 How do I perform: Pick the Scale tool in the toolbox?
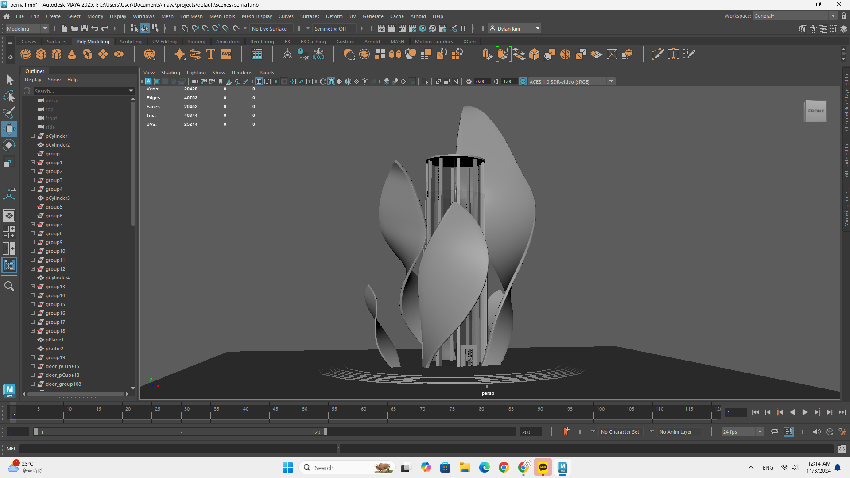pyautogui.click(x=9, y=162)
